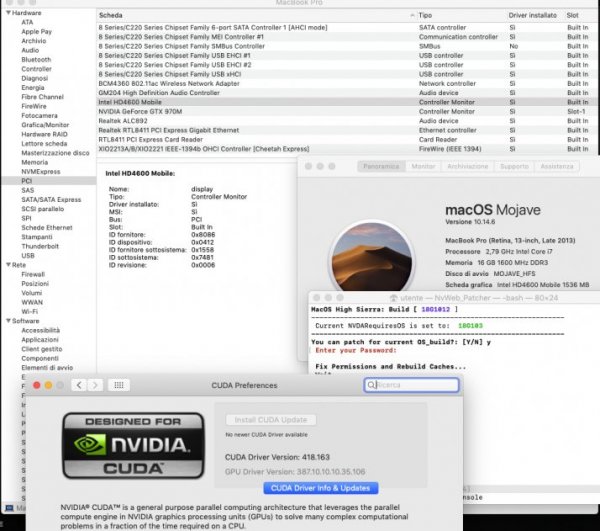
Task: Select SATA/SATA Express in sidebar
Action: coord(51,199)
